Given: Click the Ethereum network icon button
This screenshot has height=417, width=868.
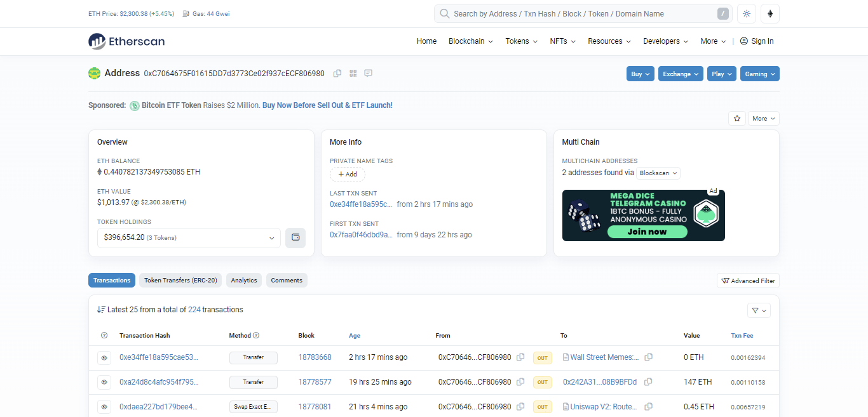Looking at the screenshot, I should 770,14.
